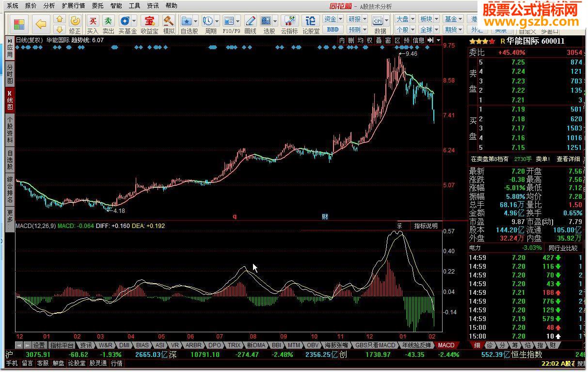Click the 设置 button in indicator bar
This screenshot has height=372, width=588.
(x=39, y=345)
